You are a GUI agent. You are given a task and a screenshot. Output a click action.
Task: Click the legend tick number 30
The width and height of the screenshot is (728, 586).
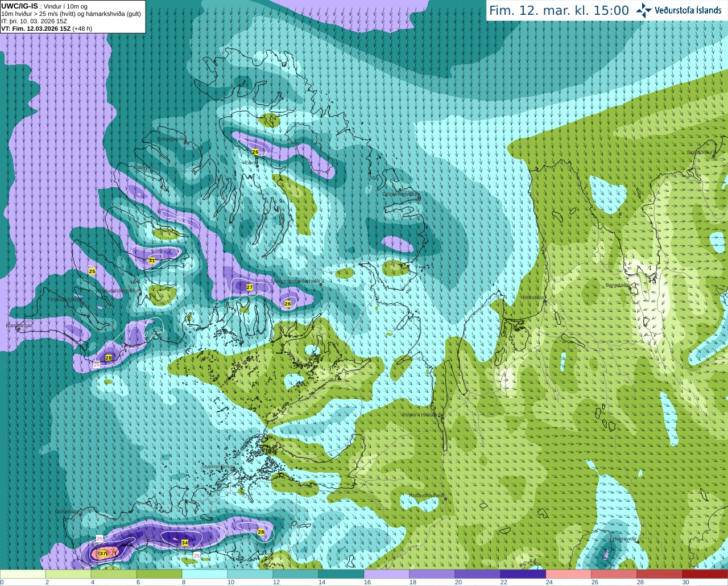pos(686,582)
